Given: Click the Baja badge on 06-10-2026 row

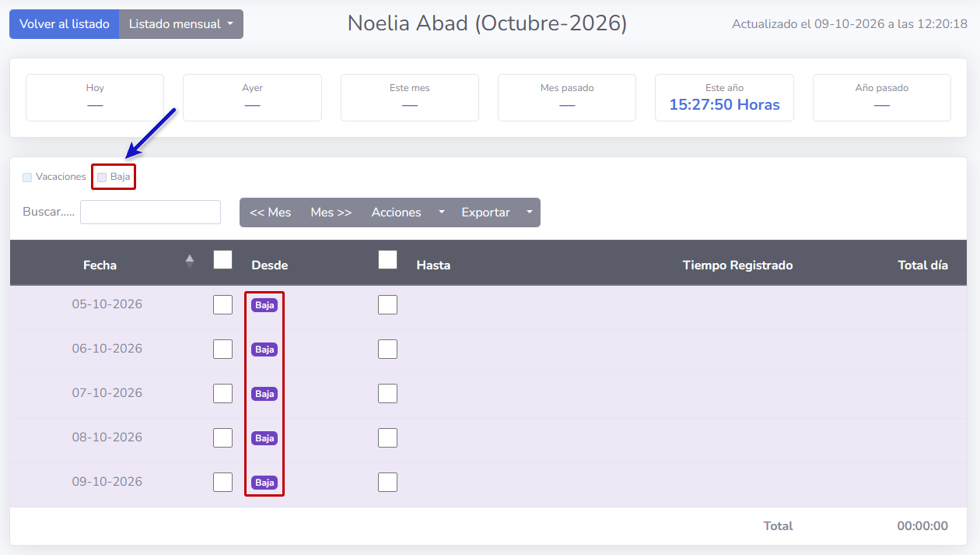Looking at the screenshot, I should [264, 350].
